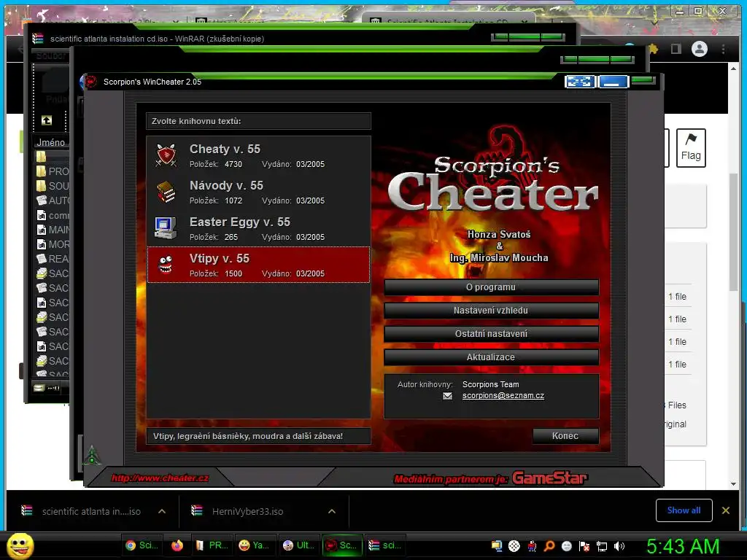Click the security flag tray icon
Screen dimensions: 747x560
(584, 546)
